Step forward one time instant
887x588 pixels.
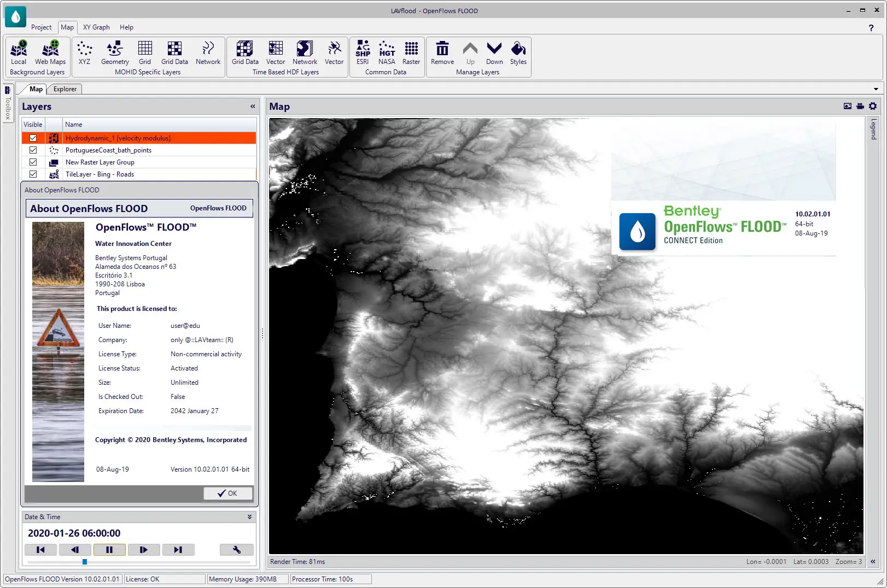[144, 550]
